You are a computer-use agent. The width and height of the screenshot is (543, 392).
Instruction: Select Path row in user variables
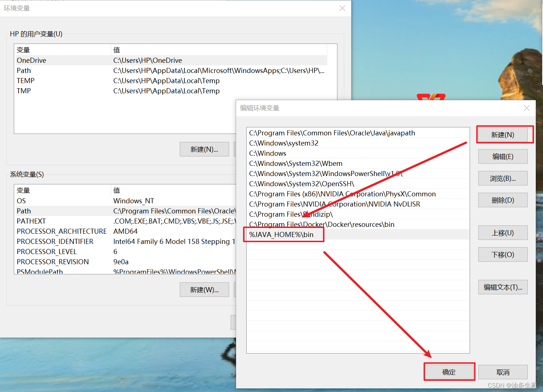[171, 70]
